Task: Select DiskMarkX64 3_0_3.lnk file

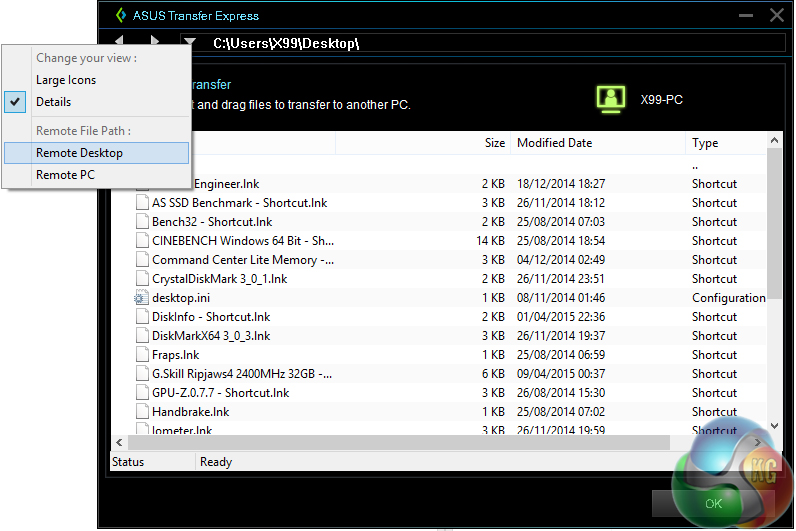Action: (x=211, y=336)
